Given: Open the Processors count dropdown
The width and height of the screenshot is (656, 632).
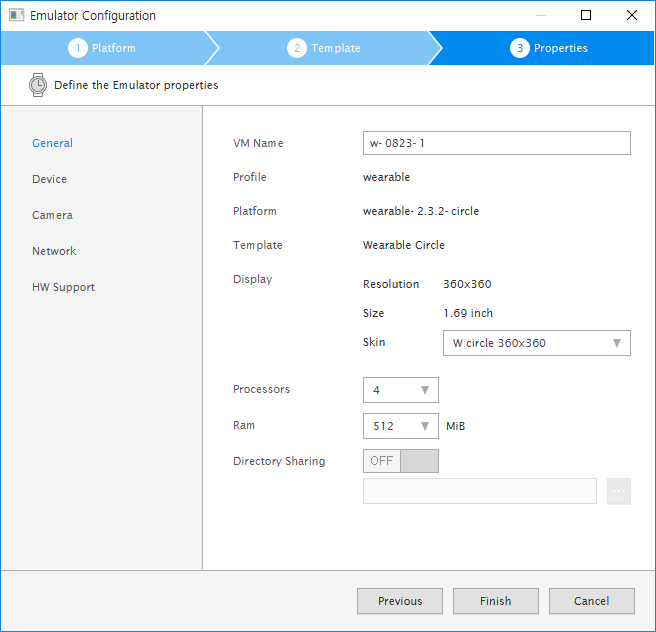Looking at the screenshot, I should [400, 390].
